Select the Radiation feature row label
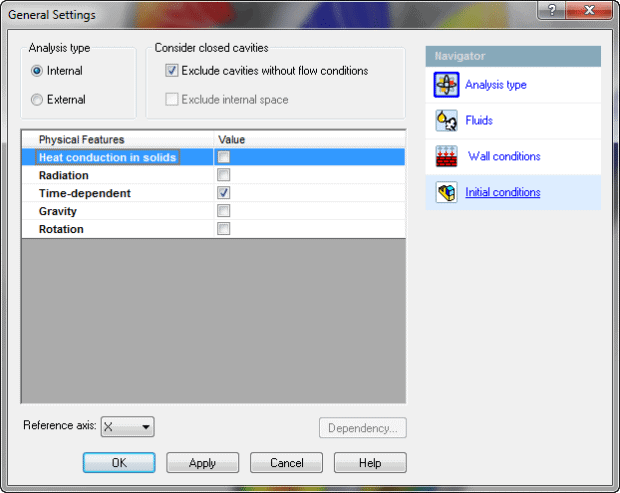The height and width of the screenshot is (493, 620). (x=64, y=175)
